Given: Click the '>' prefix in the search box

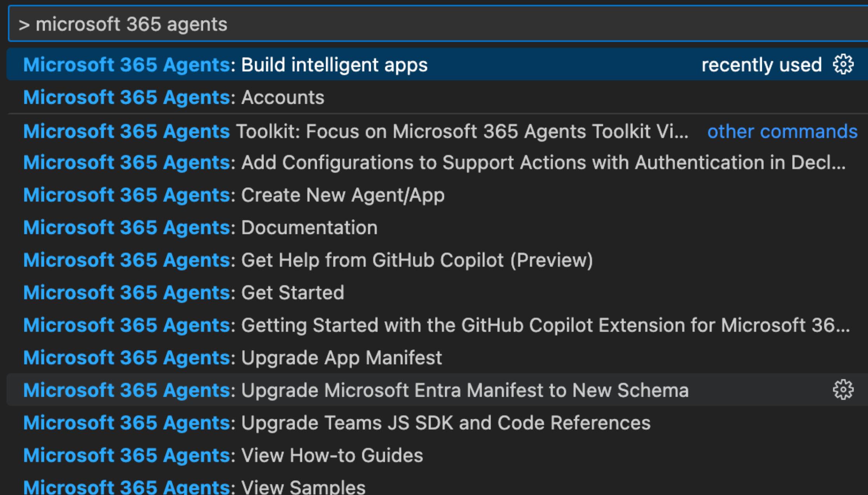Looking at the screenshot, I should point(24,25).
